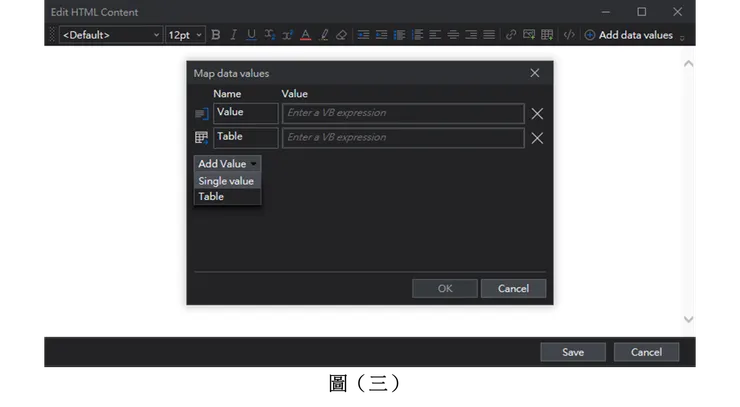Open the Default font family dropdown

(x=111, y=35)
